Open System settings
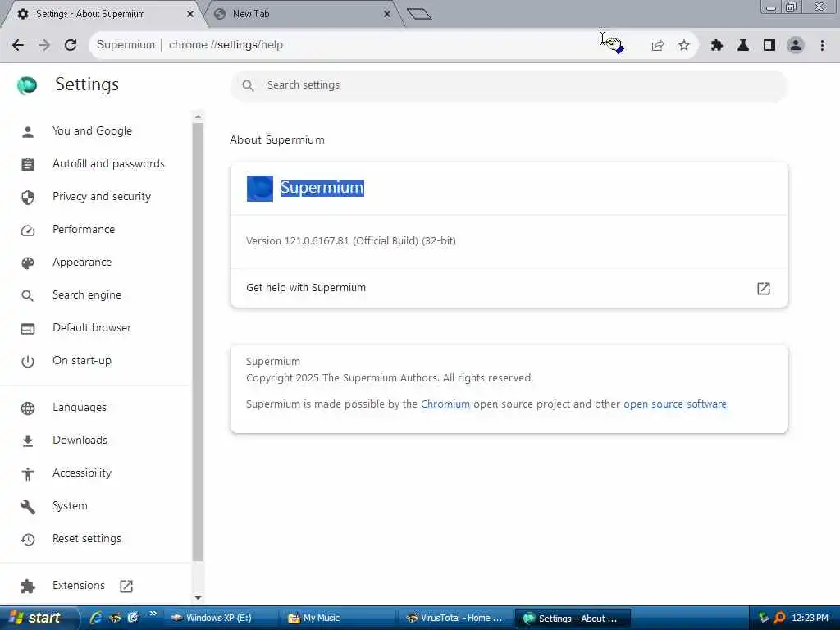The image size is (840, 630). [70, 505]
